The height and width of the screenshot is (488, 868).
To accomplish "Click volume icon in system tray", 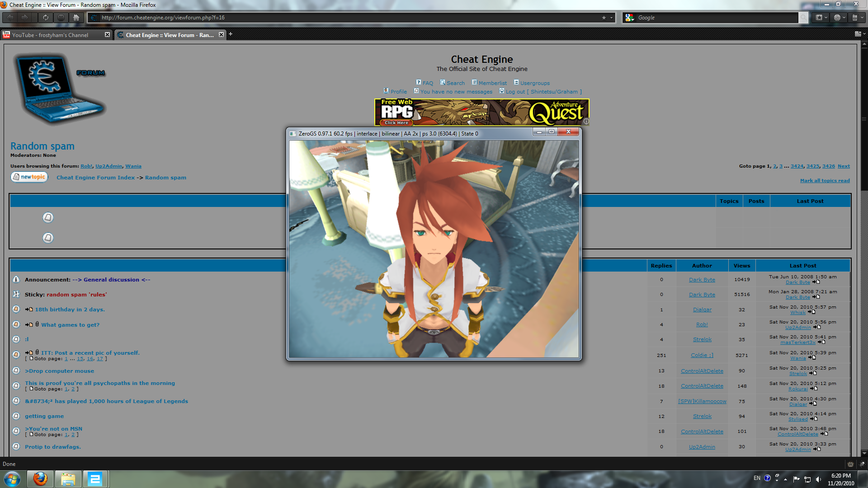I will pyautogui.click(x=818, y=479).
